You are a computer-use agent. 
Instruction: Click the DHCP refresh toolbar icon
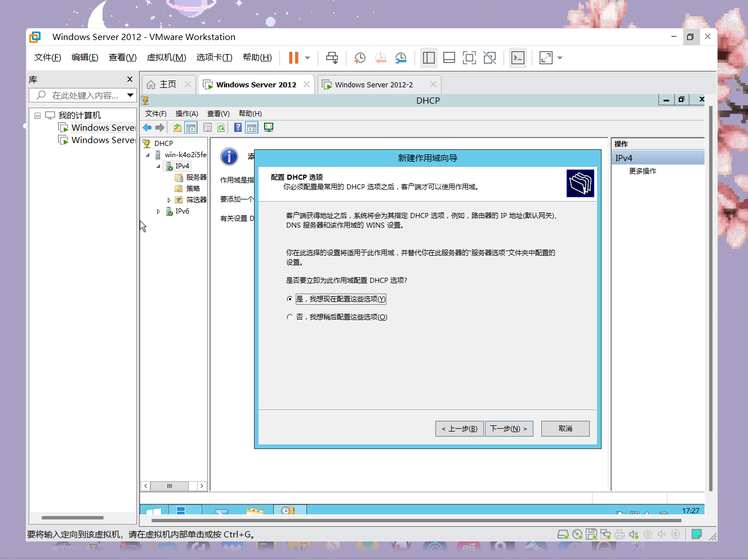click(221, 127)
